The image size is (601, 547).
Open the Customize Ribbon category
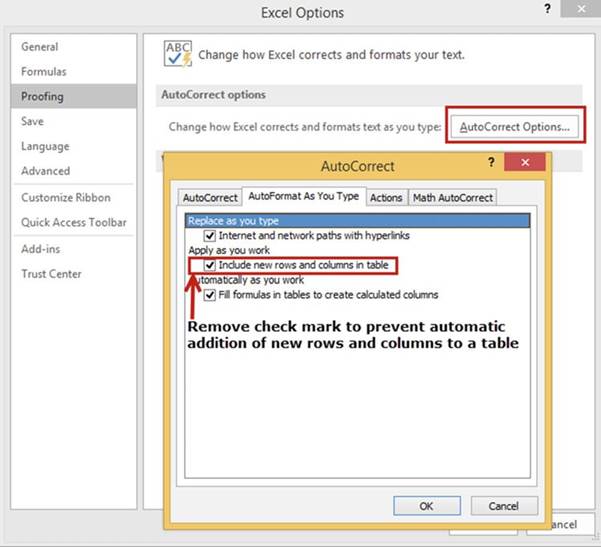click(65, 198)
